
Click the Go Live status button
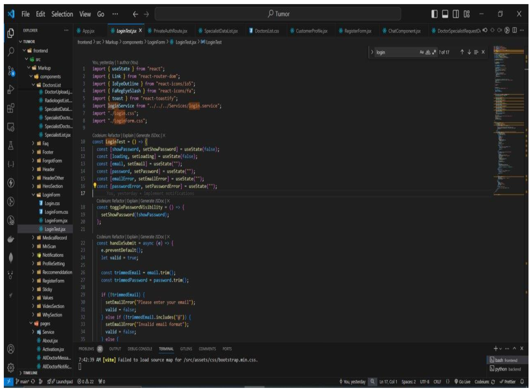462,381
